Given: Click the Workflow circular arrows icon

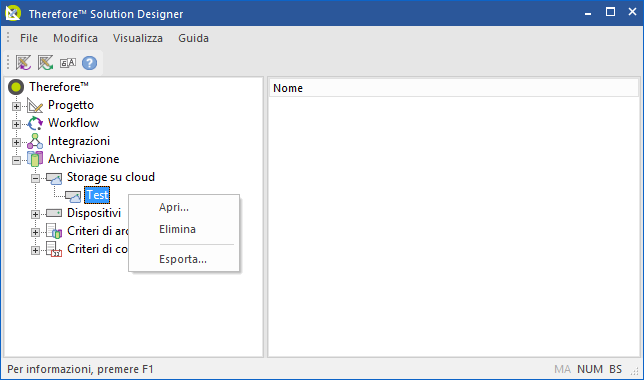Looking at the screenshot, I should [35, 123].
